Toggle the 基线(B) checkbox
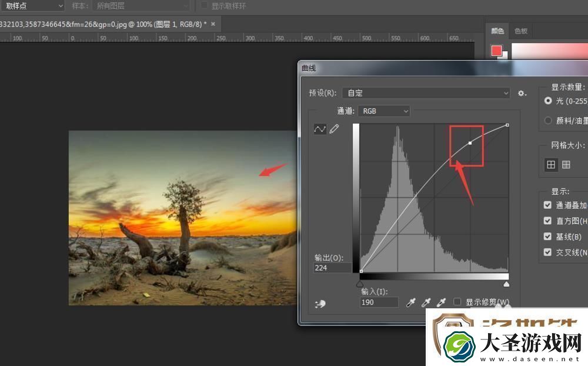Screen dimensions: 588x366 tap(547, 237)
